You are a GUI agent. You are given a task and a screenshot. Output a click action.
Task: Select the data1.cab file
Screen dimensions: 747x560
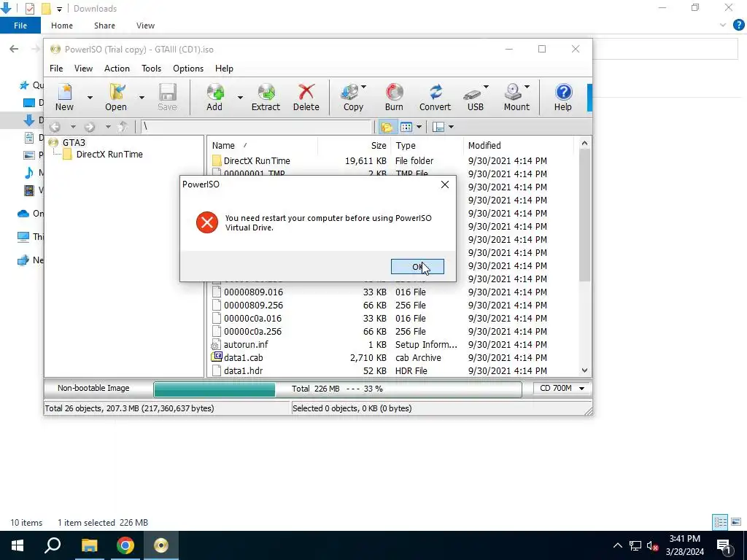379,357
